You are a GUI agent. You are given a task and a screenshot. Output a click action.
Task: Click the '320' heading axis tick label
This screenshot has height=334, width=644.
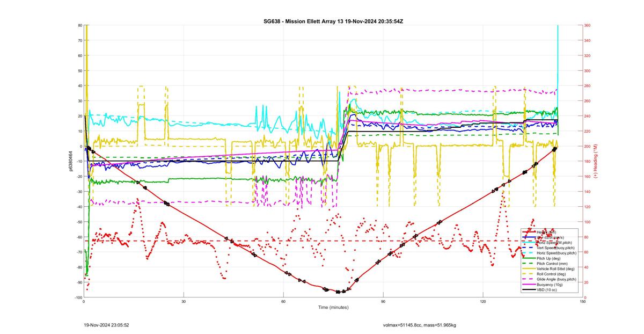[x=587, y=55]
